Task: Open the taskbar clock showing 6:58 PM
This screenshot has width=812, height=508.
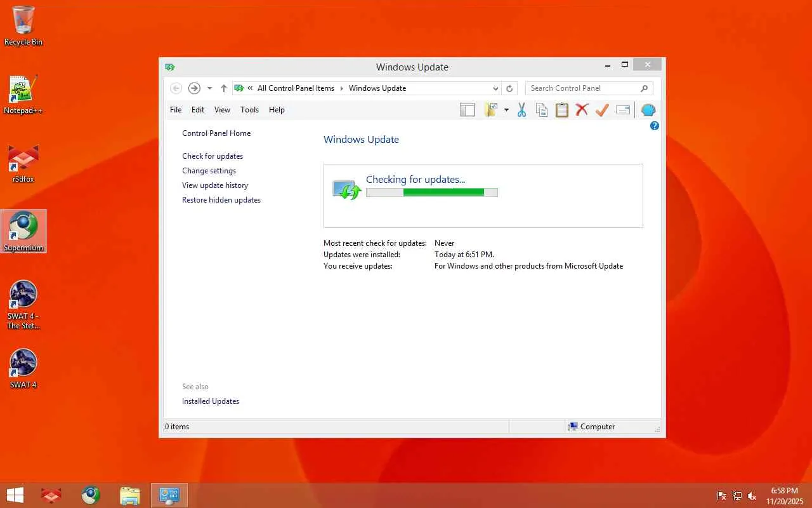Action: [784, 496]
